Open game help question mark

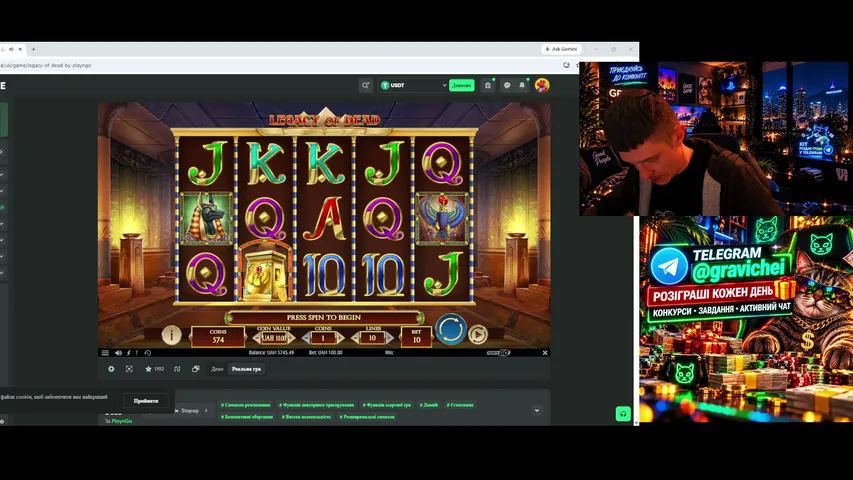tap(137, 353)
